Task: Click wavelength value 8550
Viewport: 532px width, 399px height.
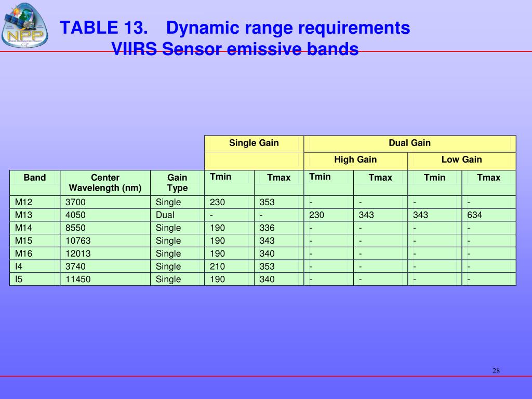Action: pos(75,228)
